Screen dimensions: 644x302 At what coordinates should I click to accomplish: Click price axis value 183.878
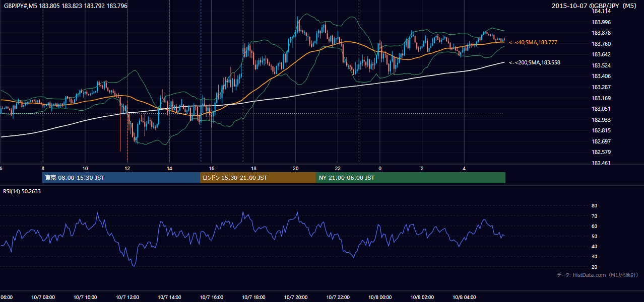coord(601,33)
